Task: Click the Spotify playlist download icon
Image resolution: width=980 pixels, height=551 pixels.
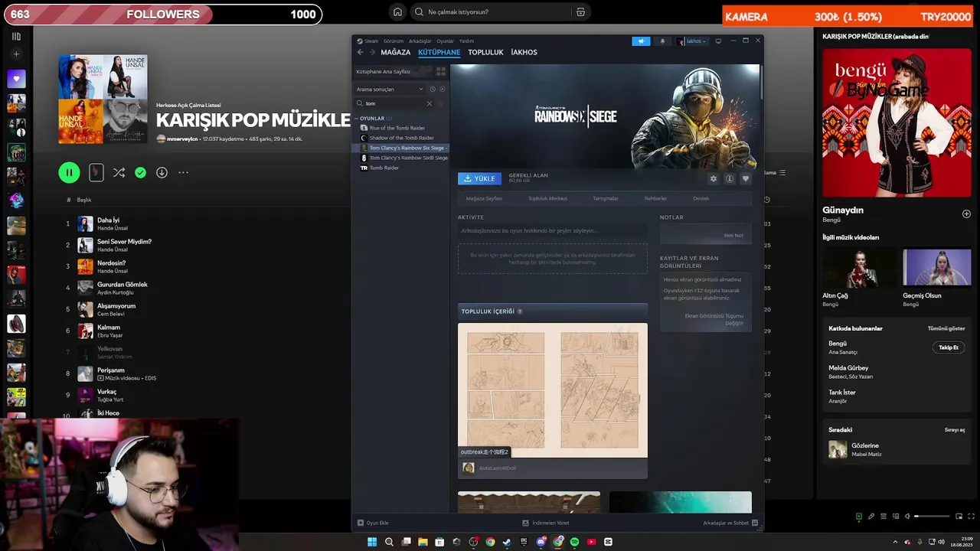Action: [x=162, y=173]
